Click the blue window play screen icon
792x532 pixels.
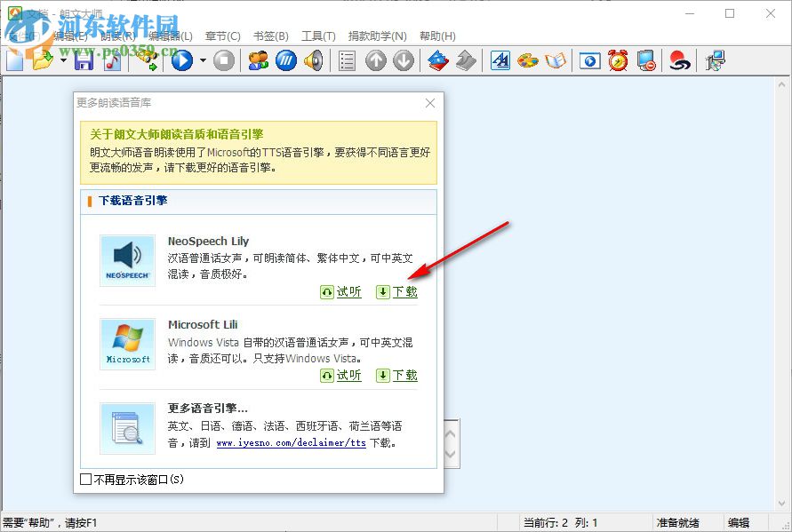[589, 61]
